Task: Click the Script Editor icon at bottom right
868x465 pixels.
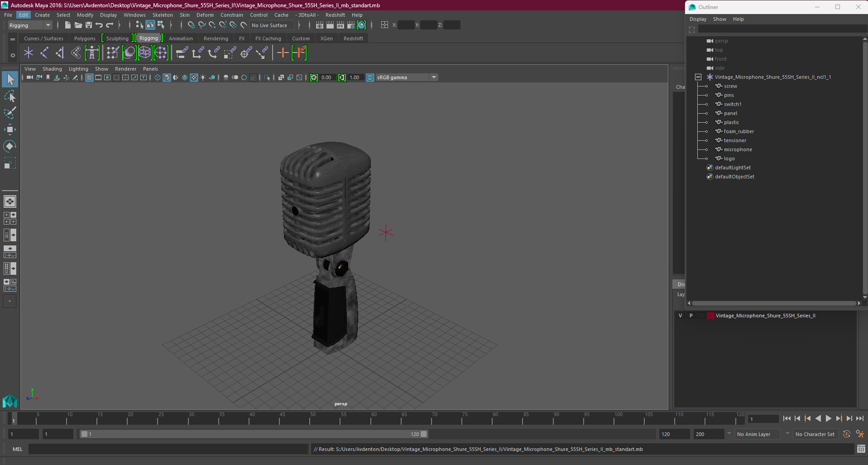Action: coord(861,449)
